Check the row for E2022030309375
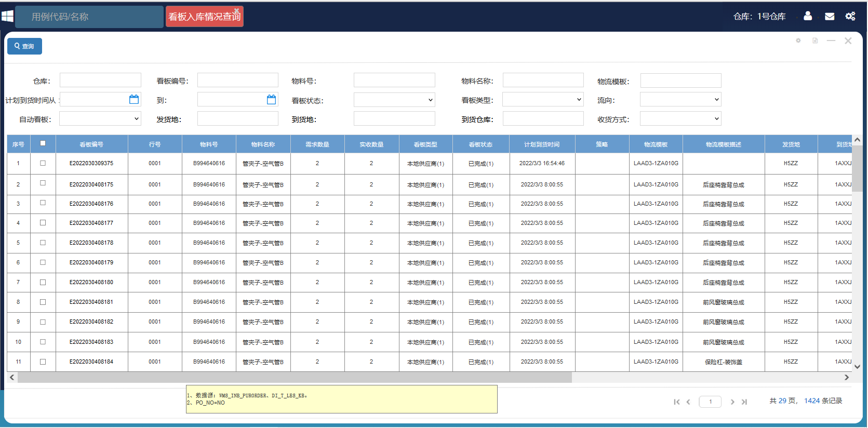 click(x=43, y=163)
